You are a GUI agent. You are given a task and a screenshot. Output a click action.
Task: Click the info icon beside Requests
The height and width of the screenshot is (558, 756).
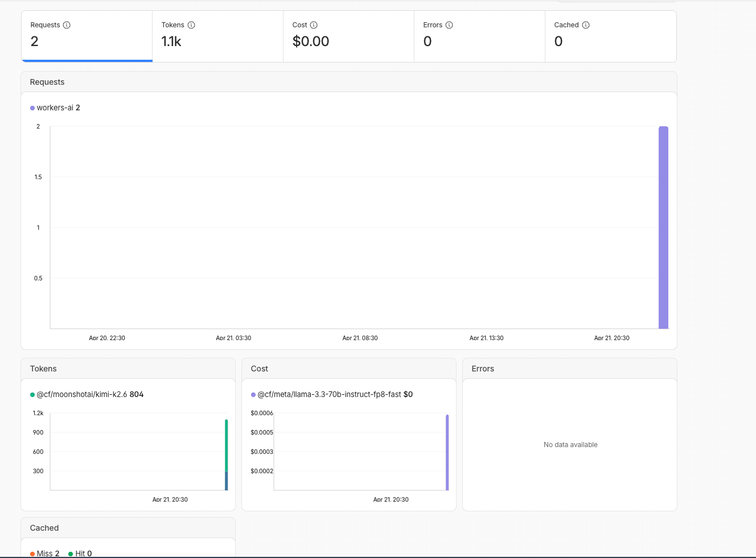[x=67, y=25]
